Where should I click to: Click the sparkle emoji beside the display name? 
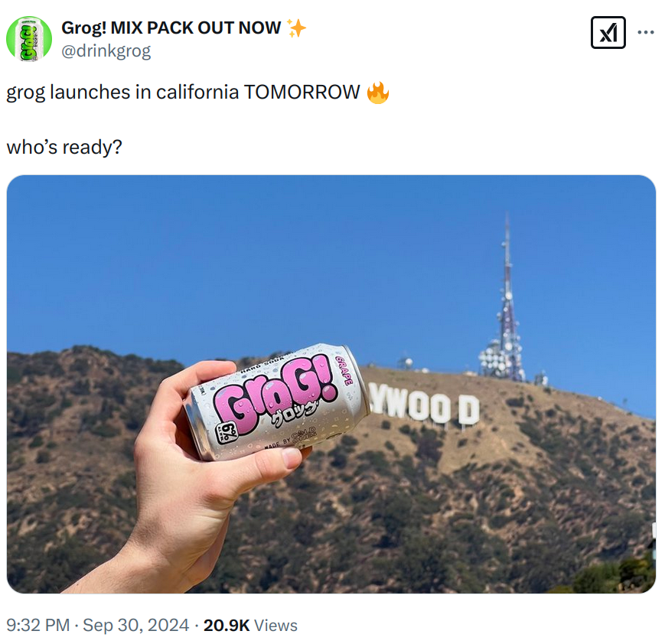296,28
